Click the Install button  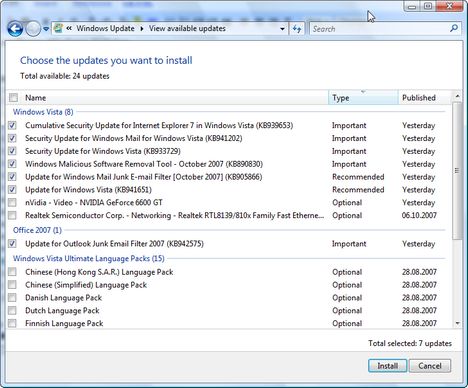[x=387, y=366]
